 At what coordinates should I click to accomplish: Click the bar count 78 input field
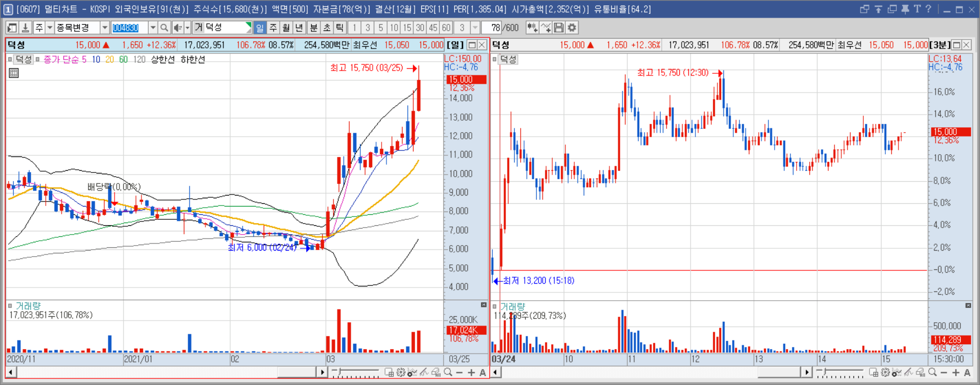click(x=492, y=28)
